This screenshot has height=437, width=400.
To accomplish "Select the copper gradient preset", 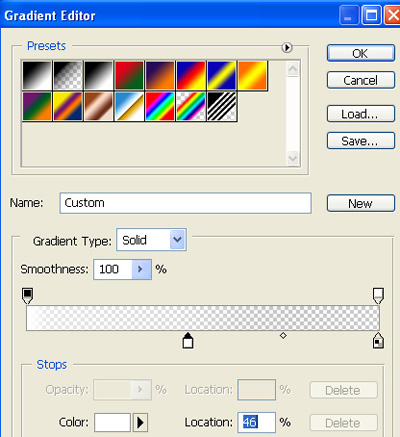I will (99, 106).
